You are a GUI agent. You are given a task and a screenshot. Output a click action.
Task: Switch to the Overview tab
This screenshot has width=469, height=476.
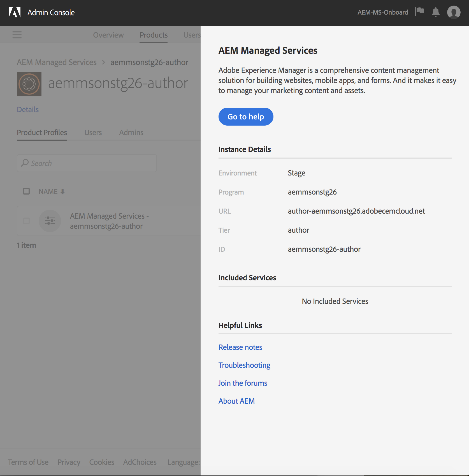108,35
